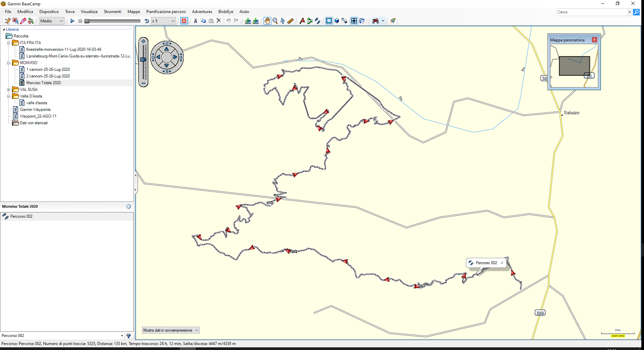Open the Medio detail level dropdown

(x=52, y=21)
